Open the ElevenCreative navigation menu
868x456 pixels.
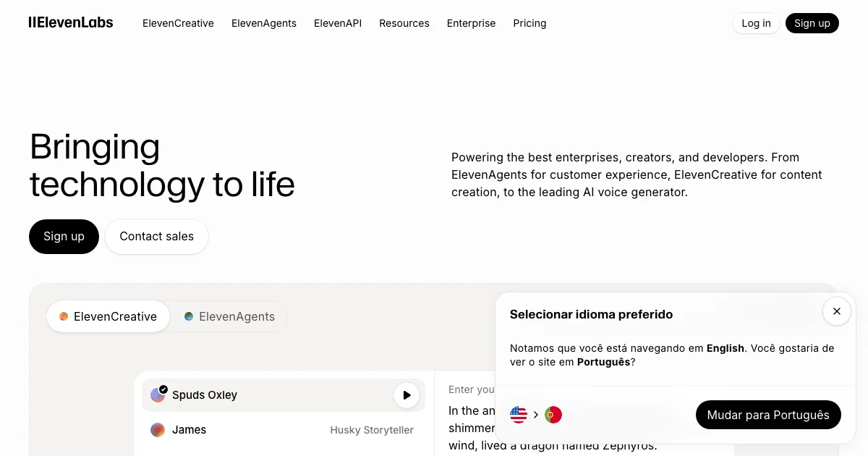178,23
